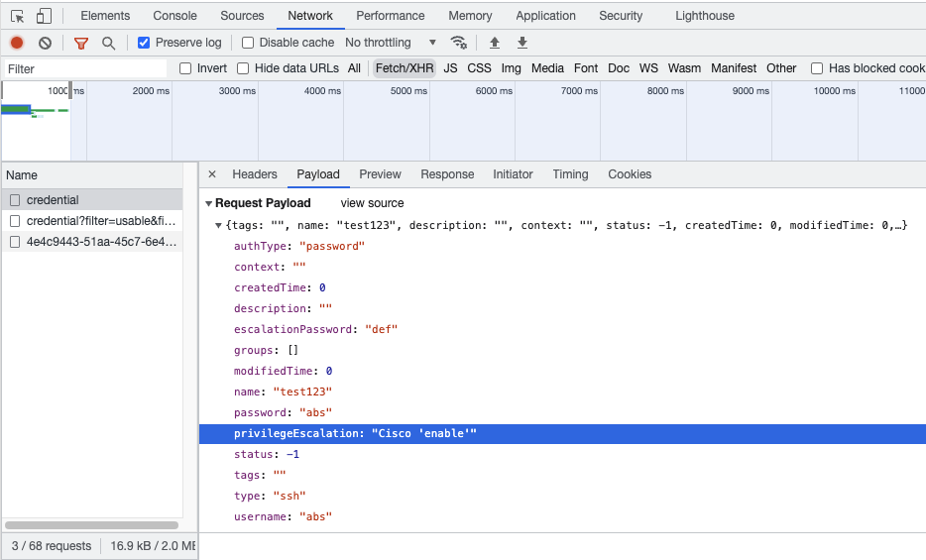Select the 4e4c9443-51aa request row
Image resolution: width=926 pixels, height=560 pixels.
(x=92, y=242)
